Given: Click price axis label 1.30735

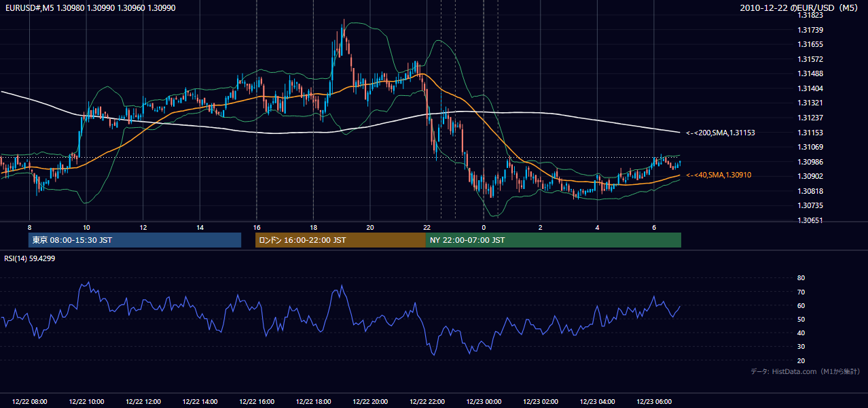Looking at the screenshot, I should coord(810,205).
